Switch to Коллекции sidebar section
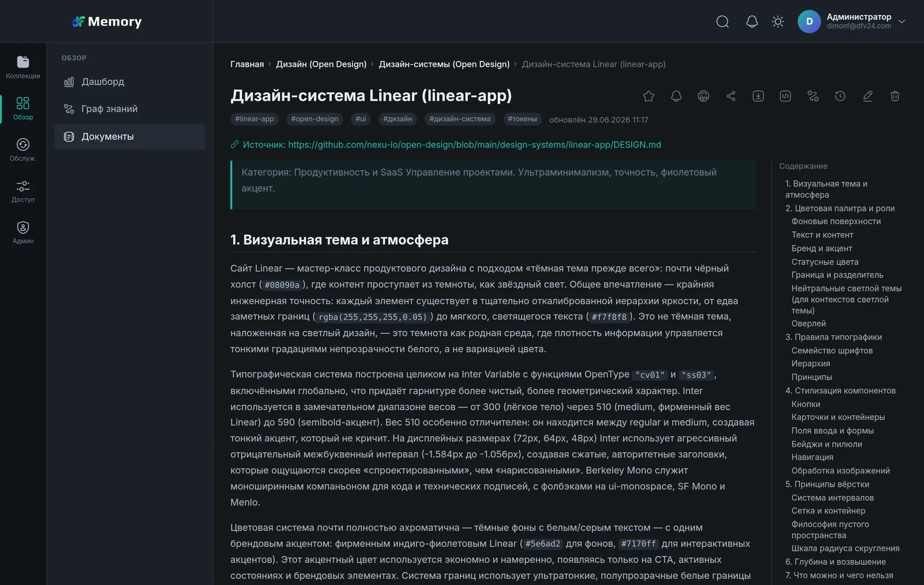The width and height of the screenshot is (924, 585). pos(23,68)
